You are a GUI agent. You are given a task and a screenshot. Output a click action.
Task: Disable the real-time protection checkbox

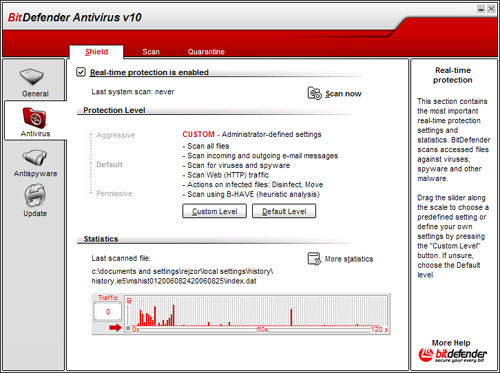(x=81, y=72)
